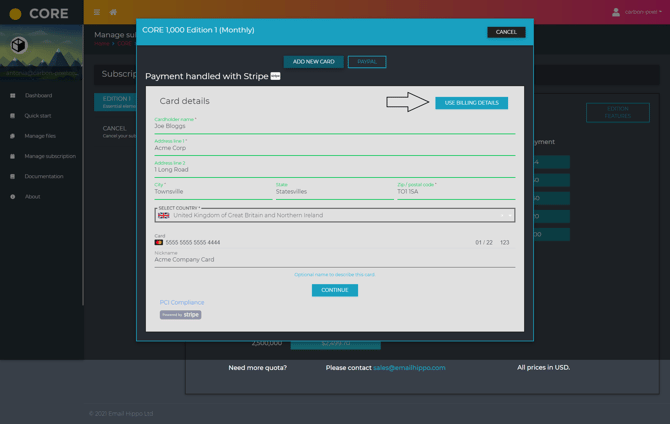Screen dimensions: 670x424
Task: Click the Documentation sidebar icon
Action: pyautogui.click(x=12, y=176)
